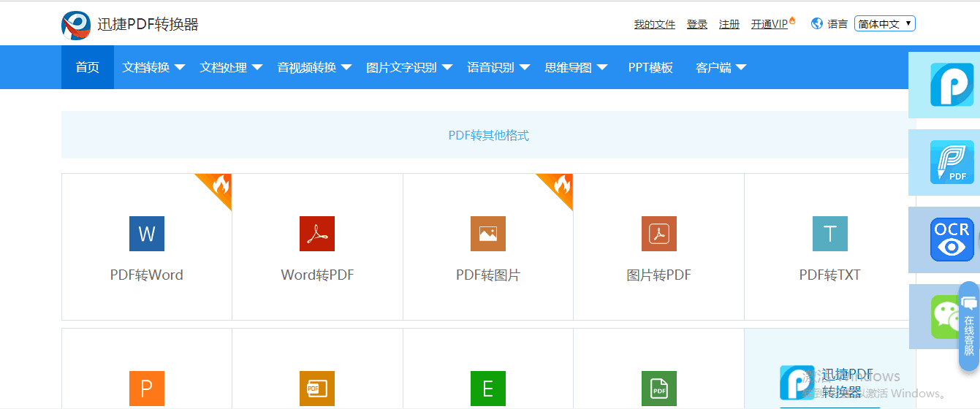980x409 pixels.
Task: Click the PDF转图片 label
Action: click(488, 275)
